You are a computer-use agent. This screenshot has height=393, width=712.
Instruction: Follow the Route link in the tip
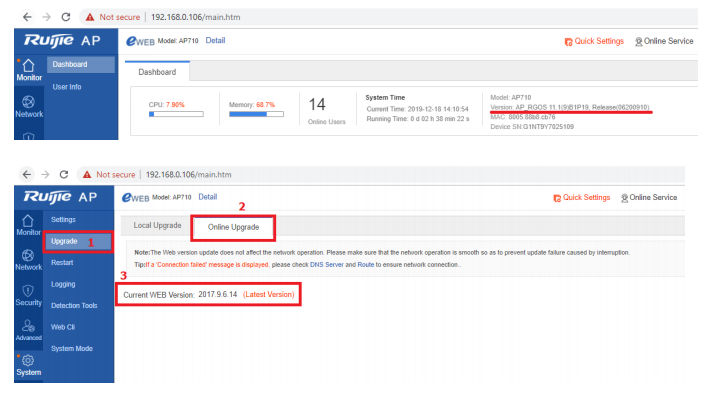366,264
